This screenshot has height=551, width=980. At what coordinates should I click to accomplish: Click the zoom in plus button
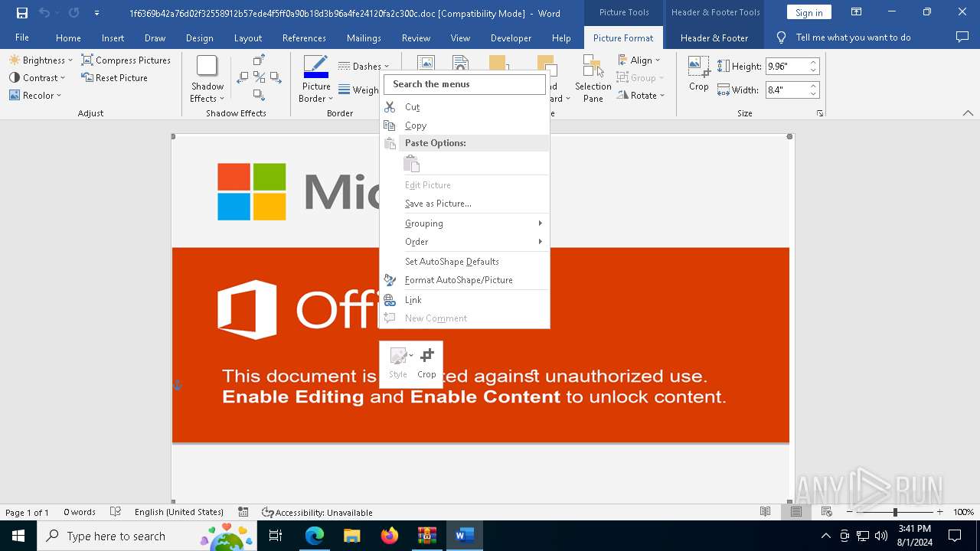940,512
